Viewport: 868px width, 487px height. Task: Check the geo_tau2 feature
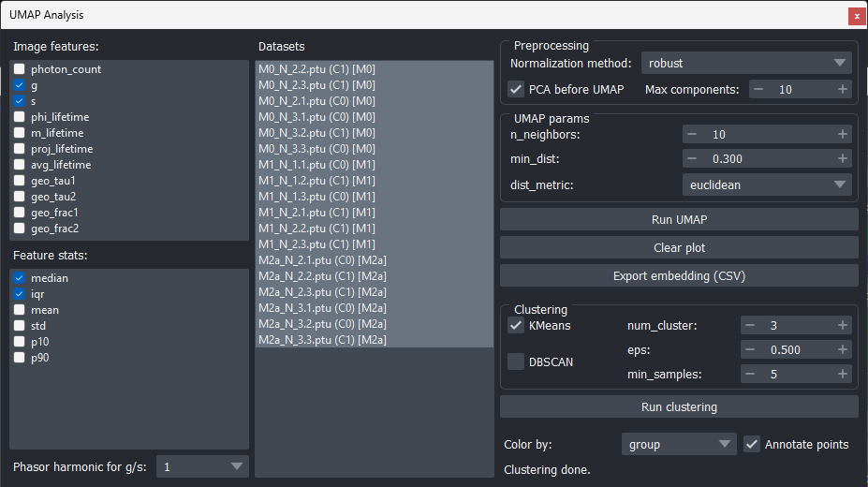[x=20, y=197]
